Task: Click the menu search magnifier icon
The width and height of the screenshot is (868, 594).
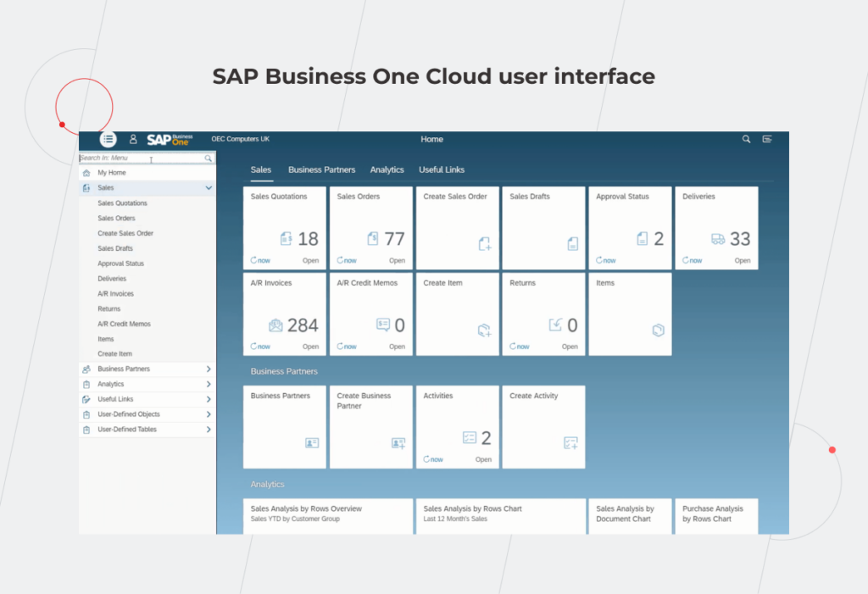Action: point(209,158)
